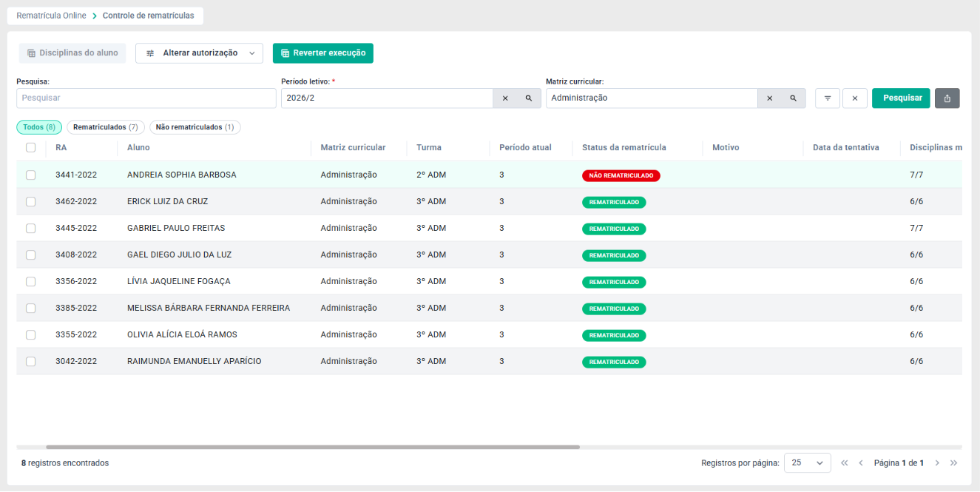Open Matriz curricular lookup magnifier icon
The height and width of the screenshot is (492, 980).
(x=793, y=98)
